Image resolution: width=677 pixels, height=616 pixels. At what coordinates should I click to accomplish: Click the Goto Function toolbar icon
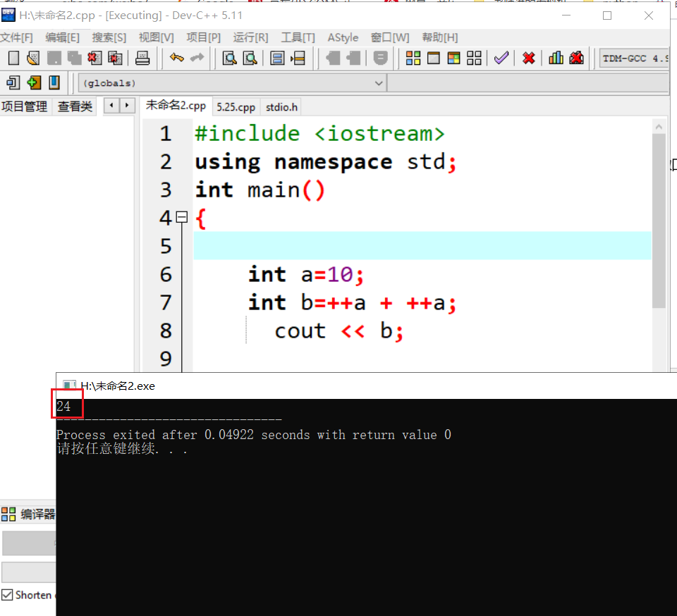click(277, 57)
